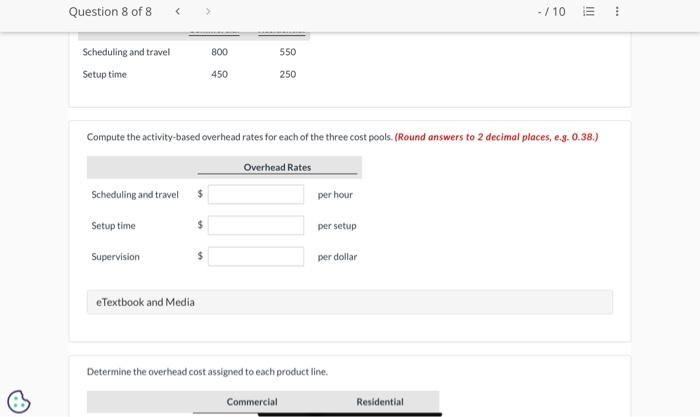Click 'Determine the overhead cost assigned' text
The height and width of the screenshot is (417, 700).
pyautogui.click(x=207, y=371)
